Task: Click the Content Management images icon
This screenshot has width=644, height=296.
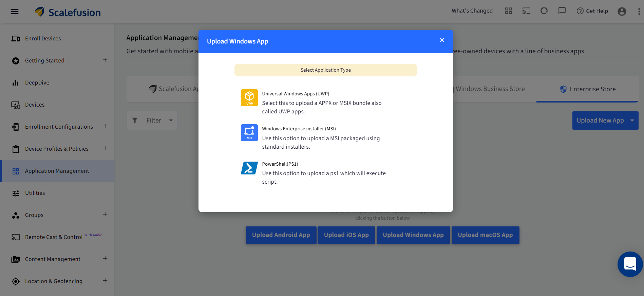Action: [16, 259]
